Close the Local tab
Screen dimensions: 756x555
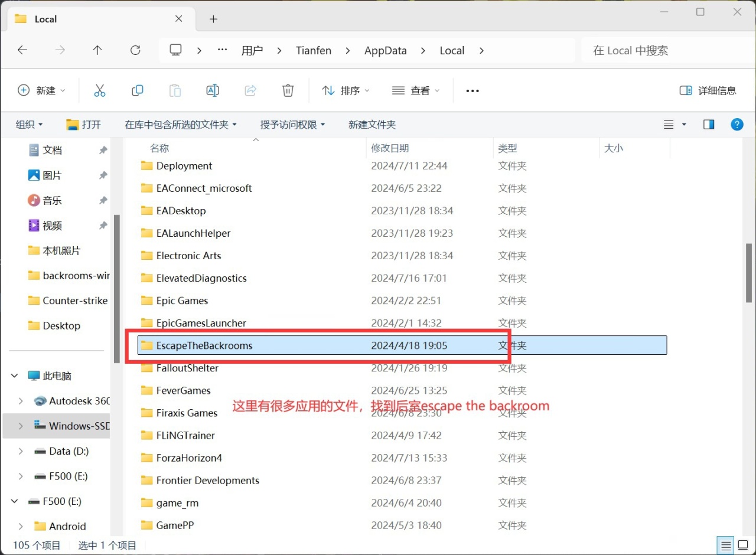(x=179, y=19)
